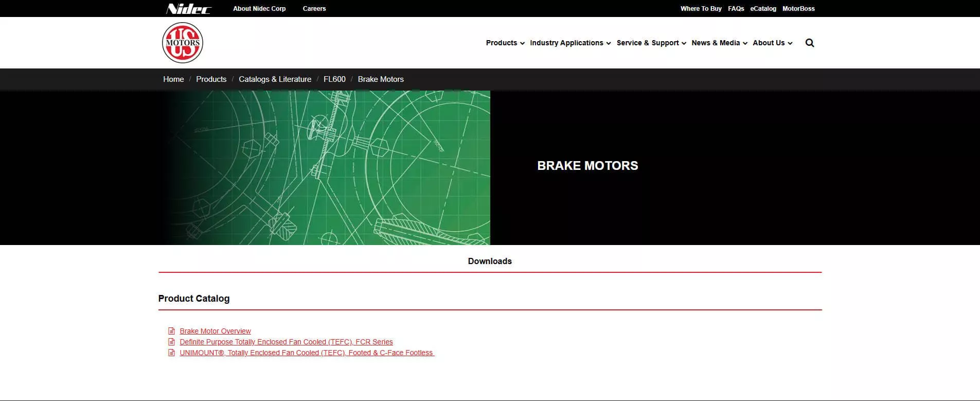The image size is (980, 401).
Task: Click Brake Motors breadcrumb
Action: point(381,79)
